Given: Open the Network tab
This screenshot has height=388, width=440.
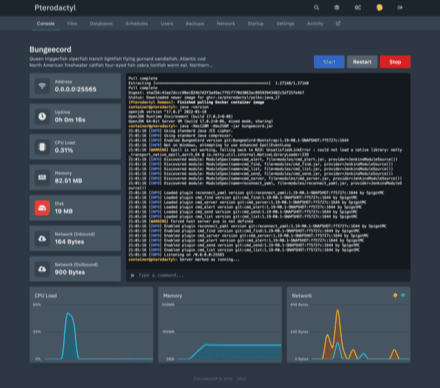Looking at the screenshot, I should [x=226, y=24].
